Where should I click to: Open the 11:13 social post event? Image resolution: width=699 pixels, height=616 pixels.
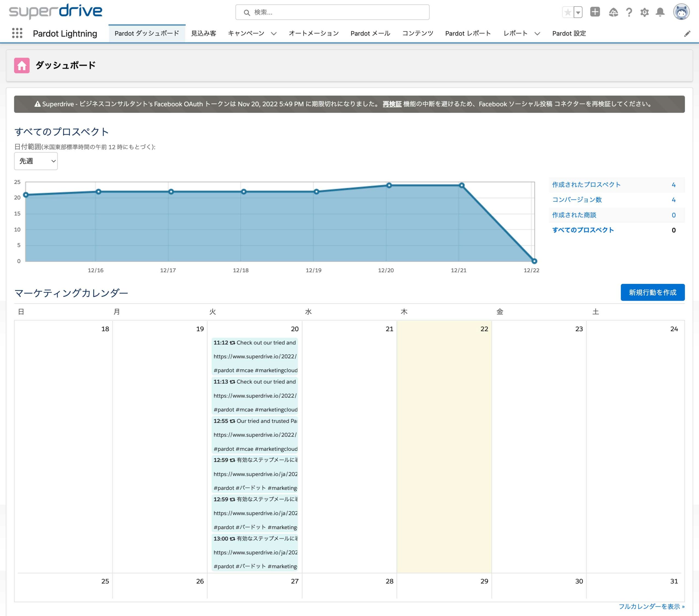point(255,395)
